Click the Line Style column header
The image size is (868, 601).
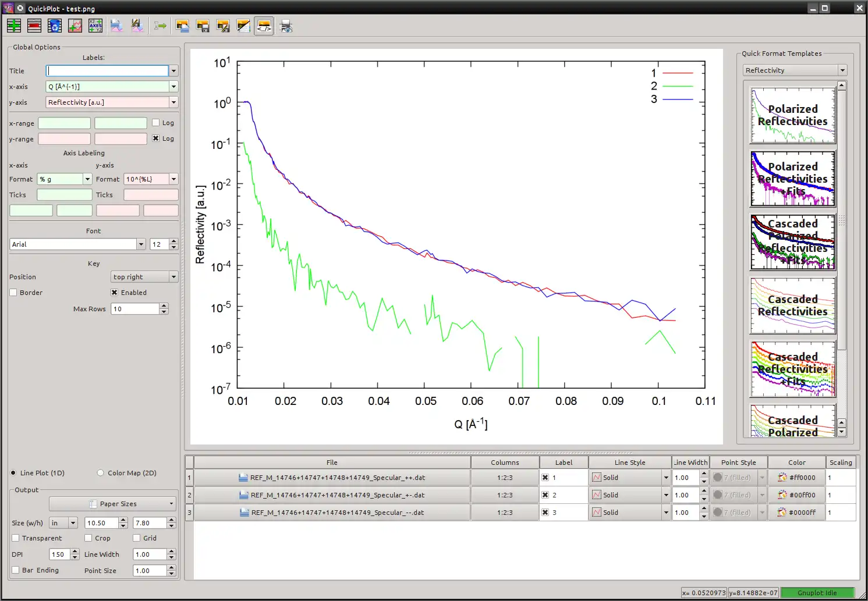pos(629,463)
